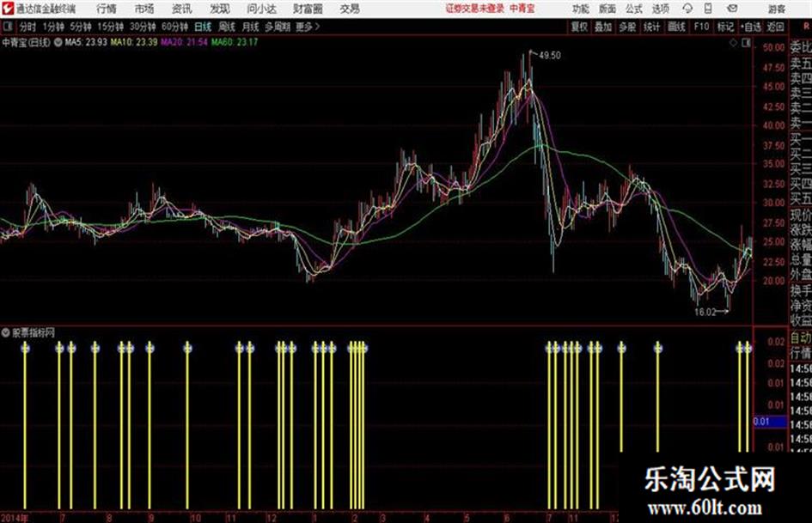This screenshot has width=812, height=523.
Task: Open the mail messages icon
Action: (732, 9)
